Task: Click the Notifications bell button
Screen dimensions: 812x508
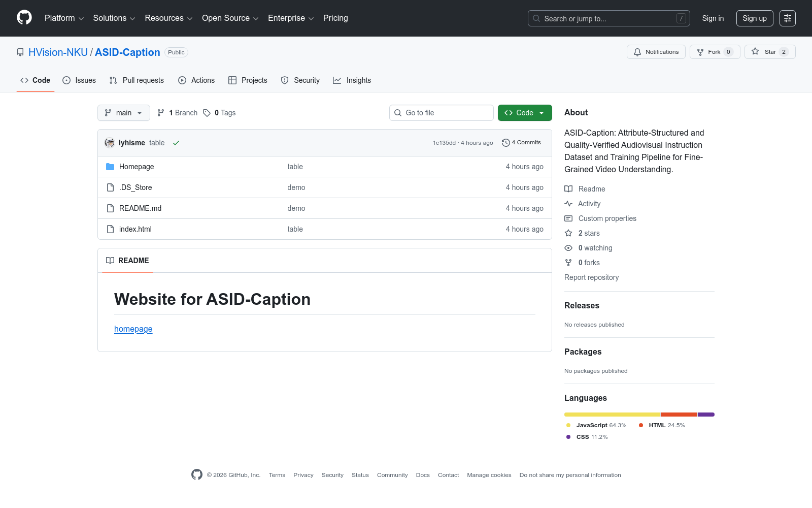Action: 656,52
